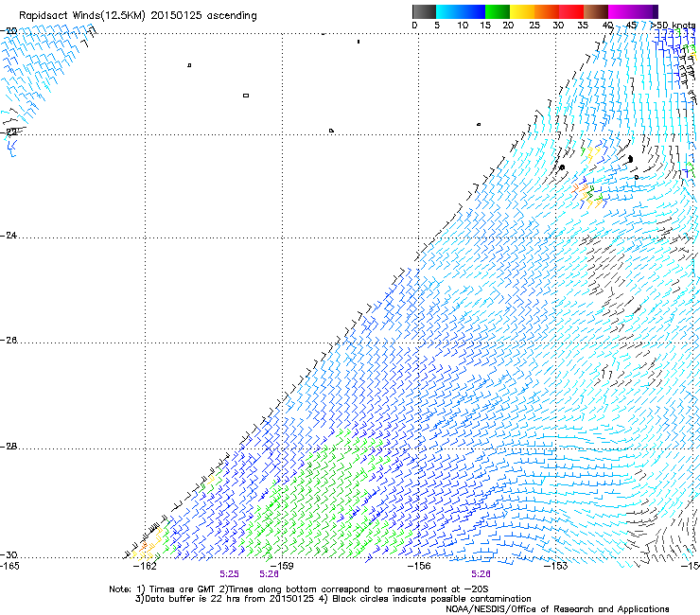Click the '-30' latitude label
The width and height of the screenshot is (700, 615).
pos(9,555)
